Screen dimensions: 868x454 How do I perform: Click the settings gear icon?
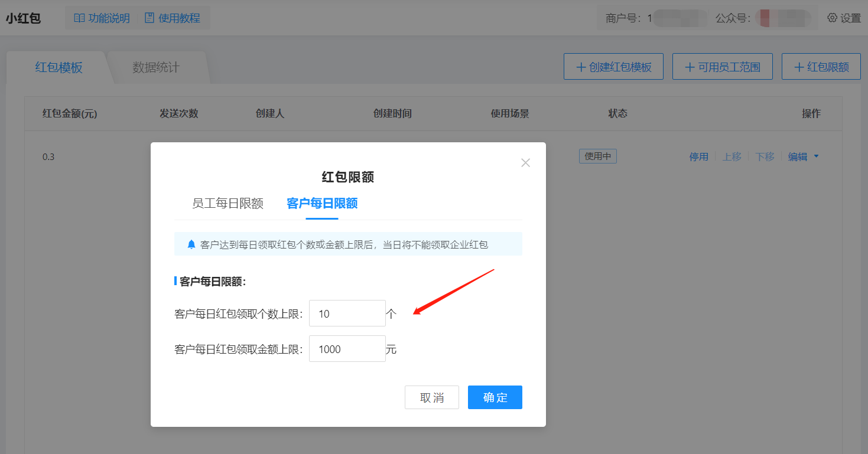click(x=832, y=18)
